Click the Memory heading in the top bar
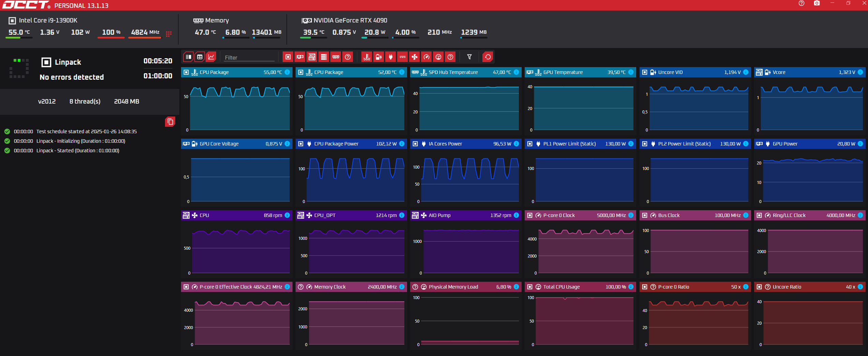This screenshot has height=356, width=868. click(217, 20)
